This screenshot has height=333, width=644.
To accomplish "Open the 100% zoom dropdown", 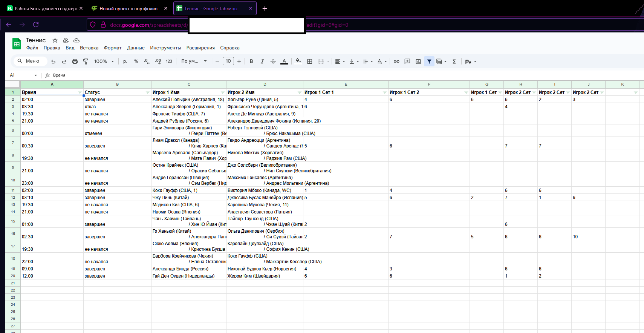I will pos(104,61).
